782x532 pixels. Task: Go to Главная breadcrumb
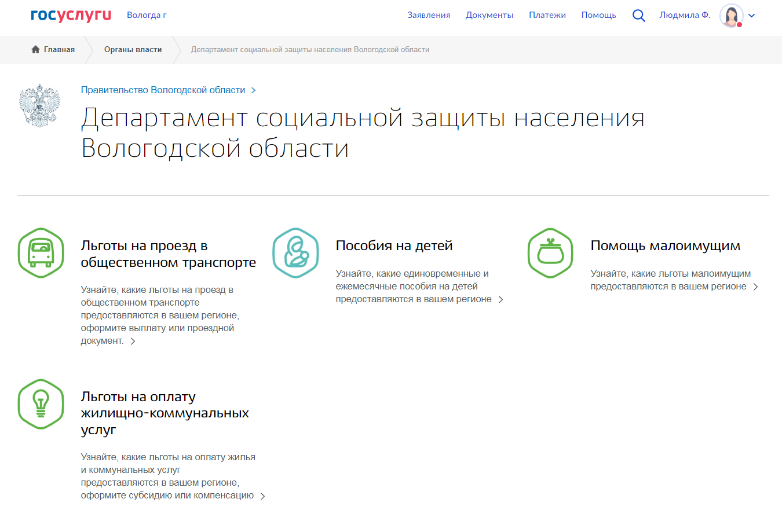(59, 50)
